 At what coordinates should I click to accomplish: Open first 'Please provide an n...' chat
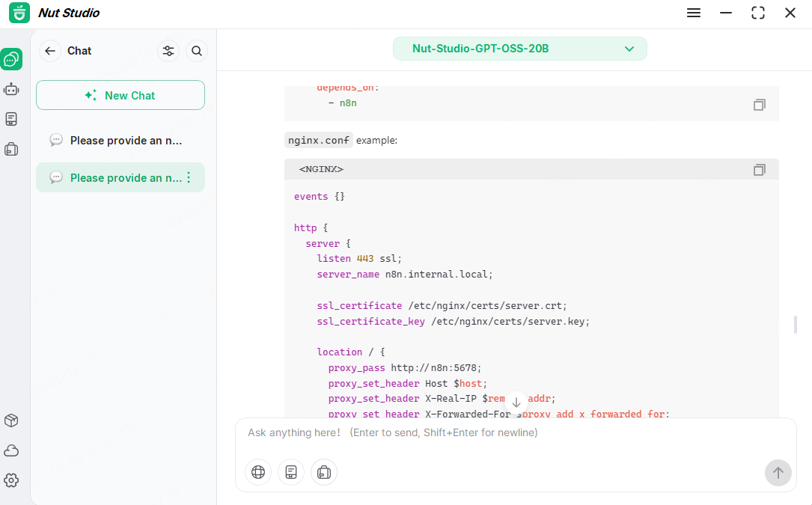coord(120,141)
